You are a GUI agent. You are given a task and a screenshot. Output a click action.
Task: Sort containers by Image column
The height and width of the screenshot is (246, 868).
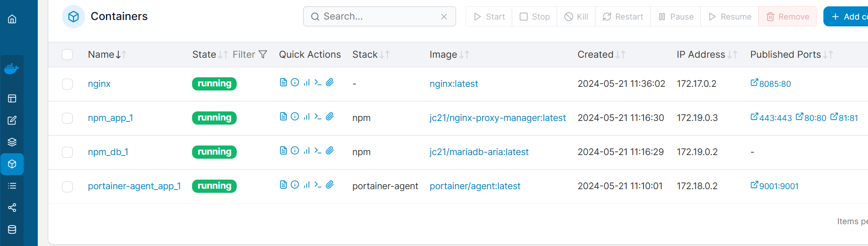[x=449, y=55]
